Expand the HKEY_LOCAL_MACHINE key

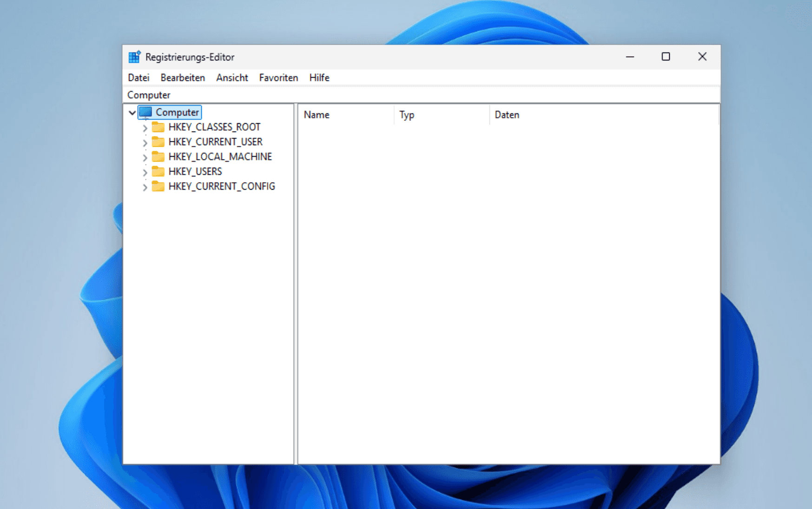point(145,158)
